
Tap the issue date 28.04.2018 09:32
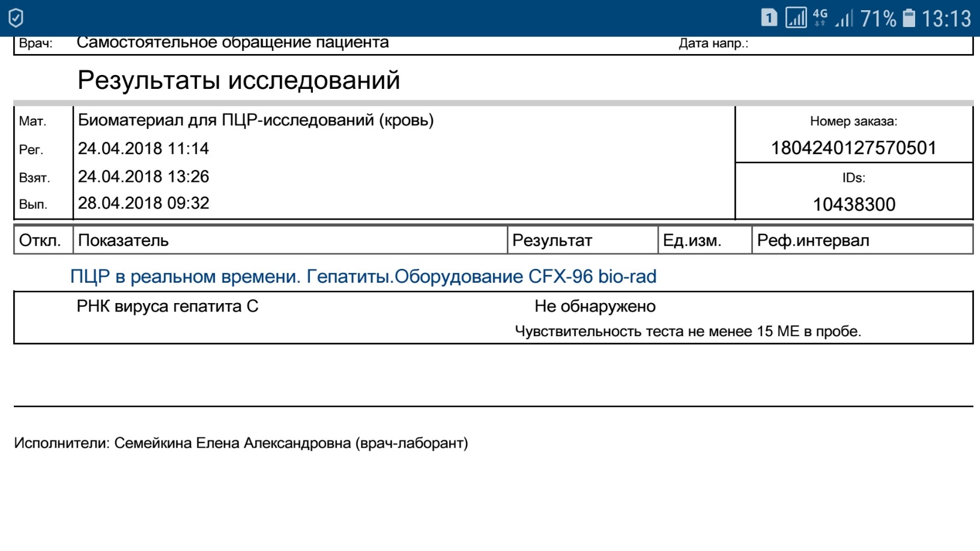coord(144,203)
